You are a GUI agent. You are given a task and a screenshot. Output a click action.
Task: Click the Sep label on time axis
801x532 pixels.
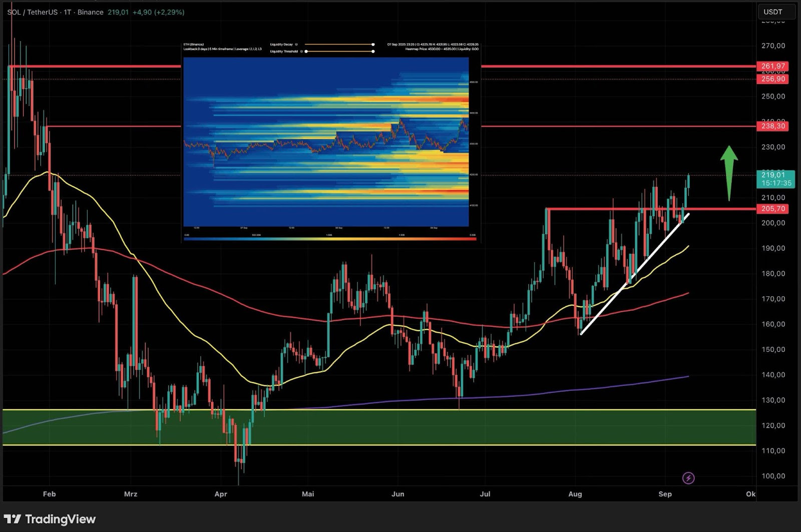(x=665, y=494)
